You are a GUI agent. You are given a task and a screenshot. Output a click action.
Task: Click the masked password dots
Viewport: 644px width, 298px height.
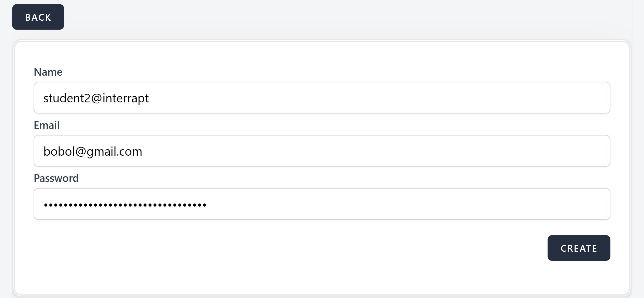click(125, 205)
